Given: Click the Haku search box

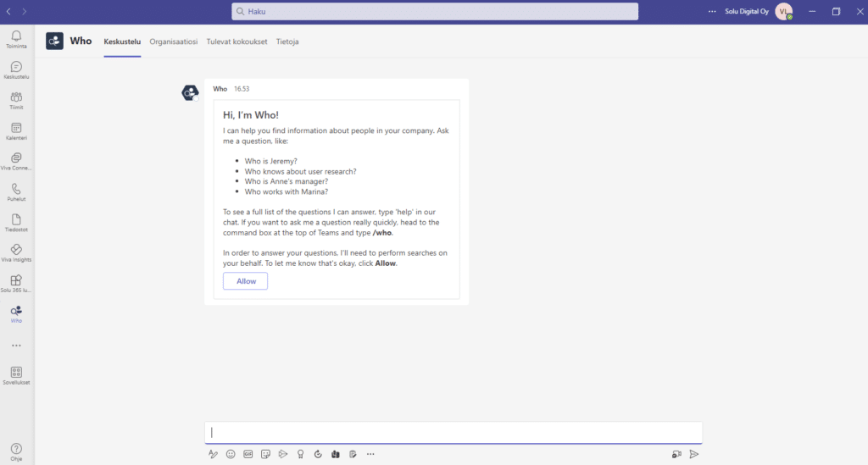Looking at the screenshot, I should click(435, 12).
